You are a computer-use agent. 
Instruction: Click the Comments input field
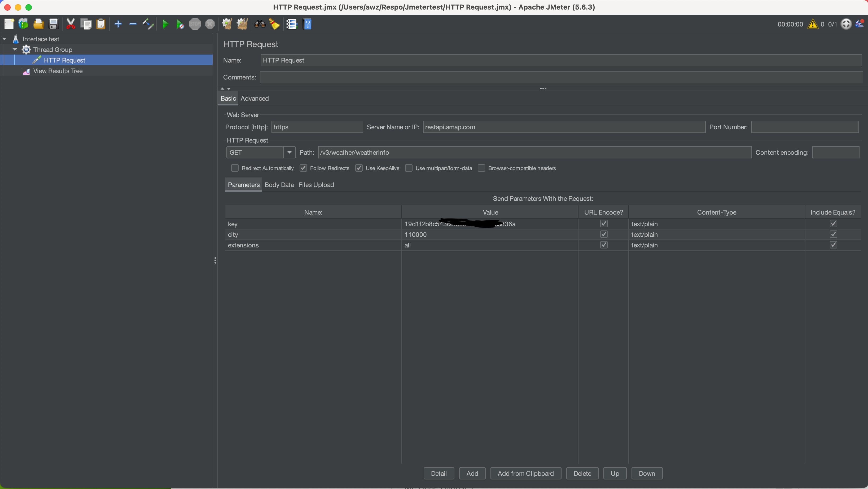[561, 77]
